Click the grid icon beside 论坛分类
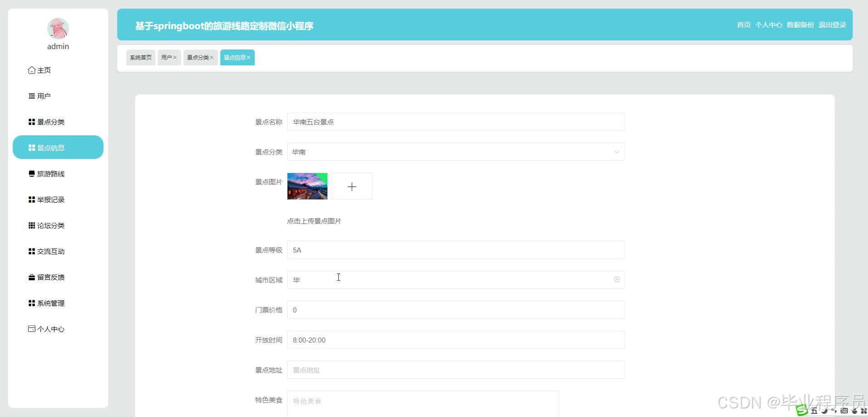The width and height of the screenshot is (868, 417). tap(32, 225)
